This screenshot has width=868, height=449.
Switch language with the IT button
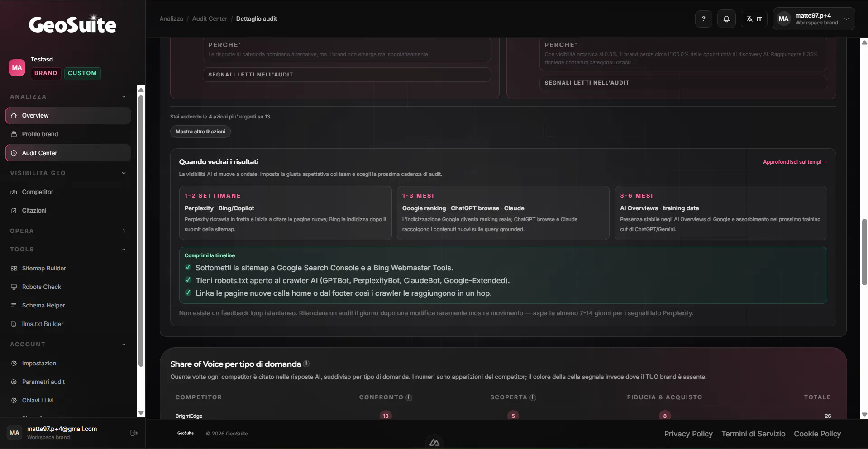(754, 19)
